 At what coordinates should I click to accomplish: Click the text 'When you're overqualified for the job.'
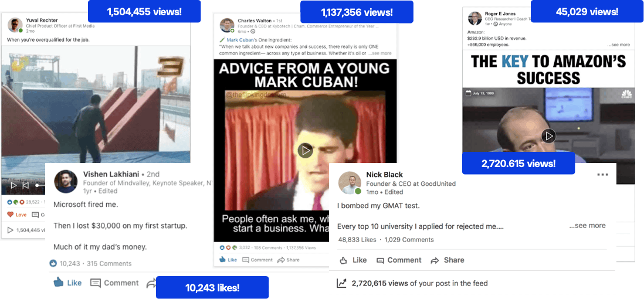pos(48,40)
